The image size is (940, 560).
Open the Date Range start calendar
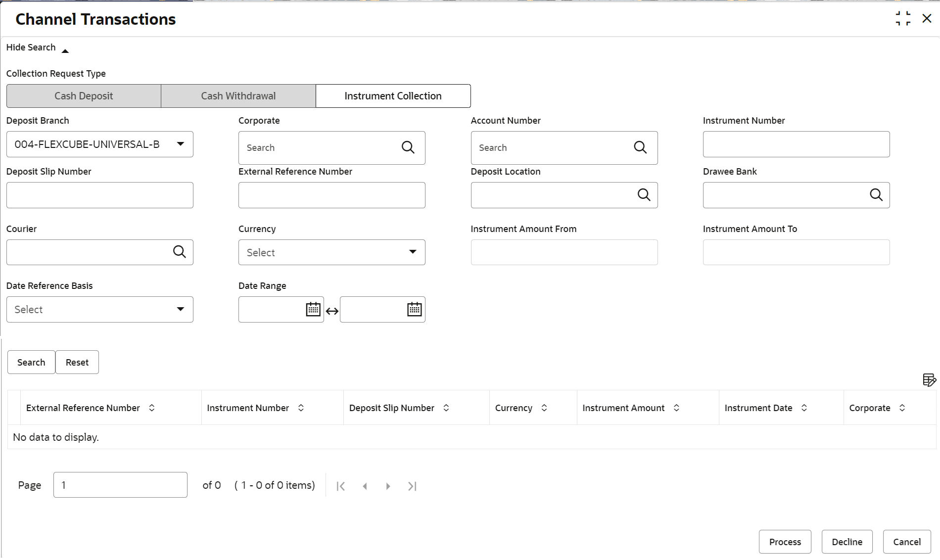pyautogui.click(x=313, y=310)
